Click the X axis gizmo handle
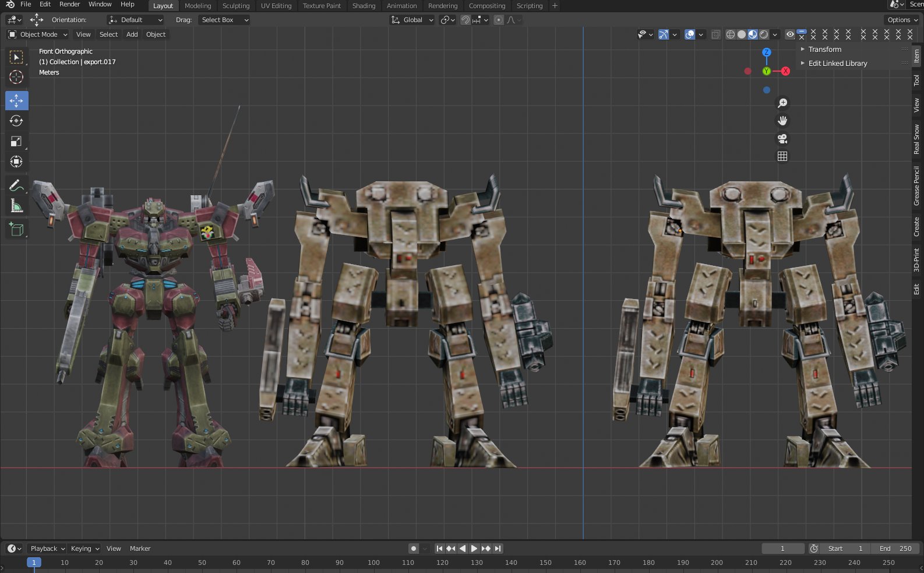This screenshot has width=924, height=573. (x=785, y=71)
